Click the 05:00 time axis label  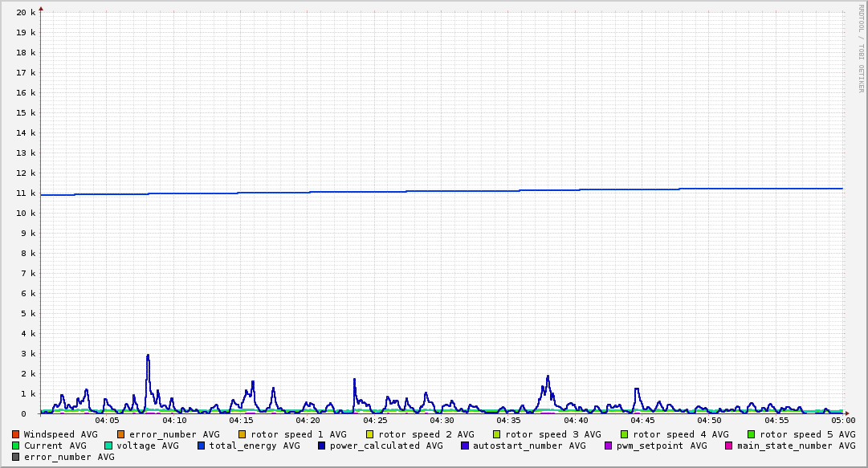pyautogui.click(x=842, y=420)
